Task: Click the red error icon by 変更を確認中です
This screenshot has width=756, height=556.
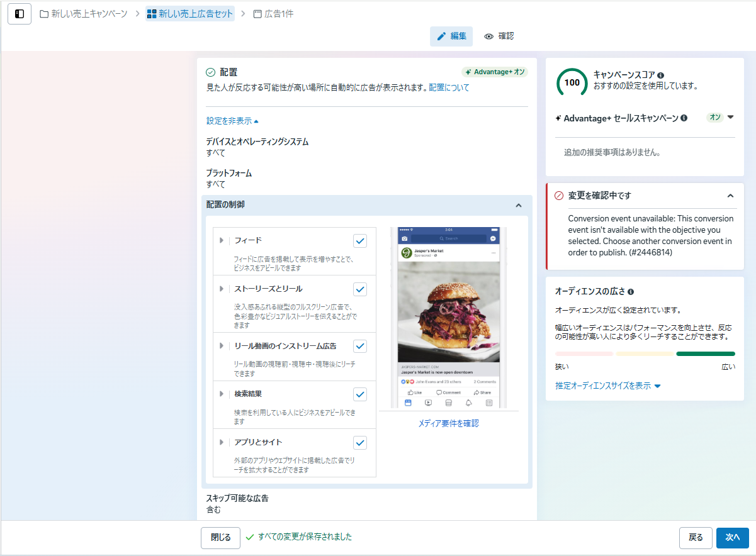Action: coord(558,196)
